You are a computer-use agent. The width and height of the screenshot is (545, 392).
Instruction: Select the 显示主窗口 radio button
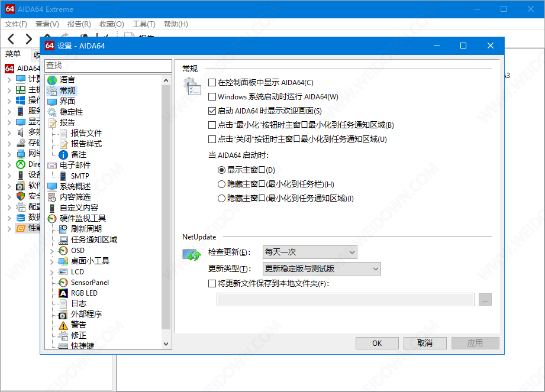[x=221, y=170]
